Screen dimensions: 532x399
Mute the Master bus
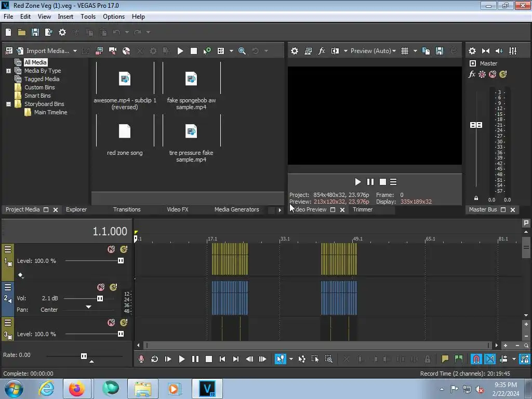click(493, 74)
